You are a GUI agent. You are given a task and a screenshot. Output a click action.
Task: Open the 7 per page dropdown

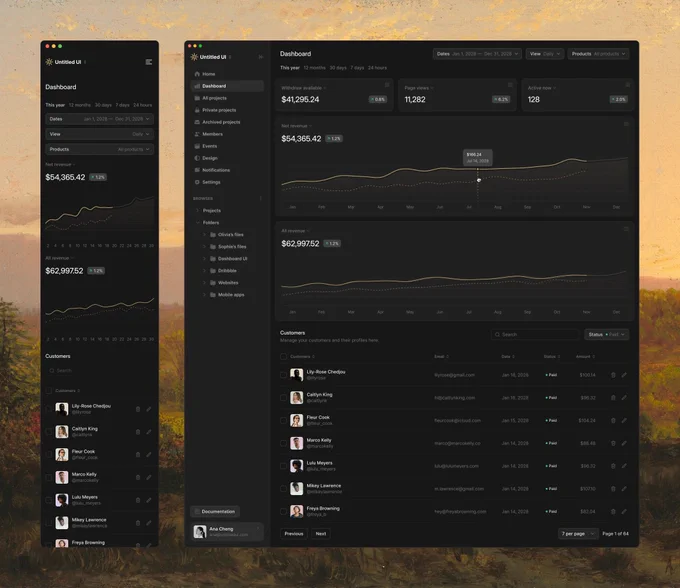(x=578, y=534)
